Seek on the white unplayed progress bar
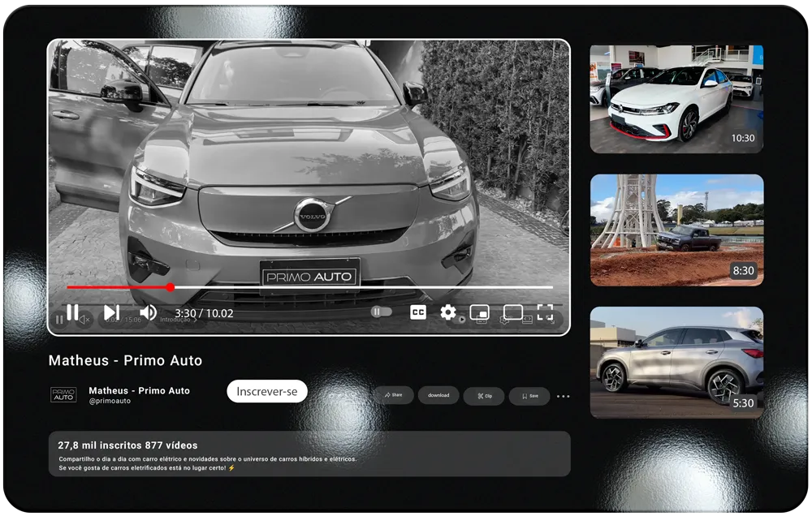Screen dimensions: 812x516 (x=364, y=286)
